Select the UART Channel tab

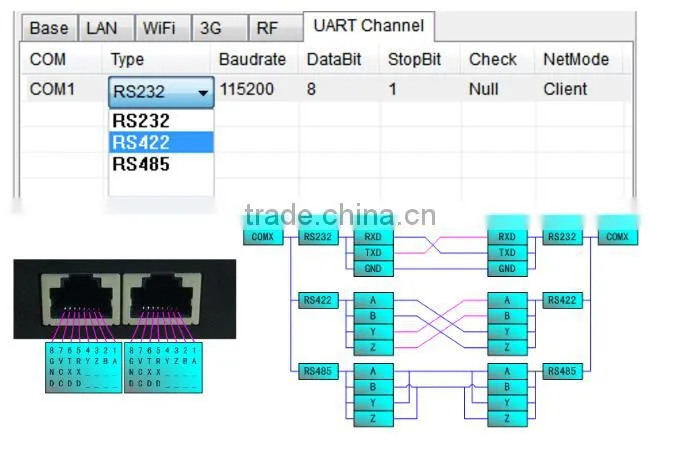[x=369, y=26]
